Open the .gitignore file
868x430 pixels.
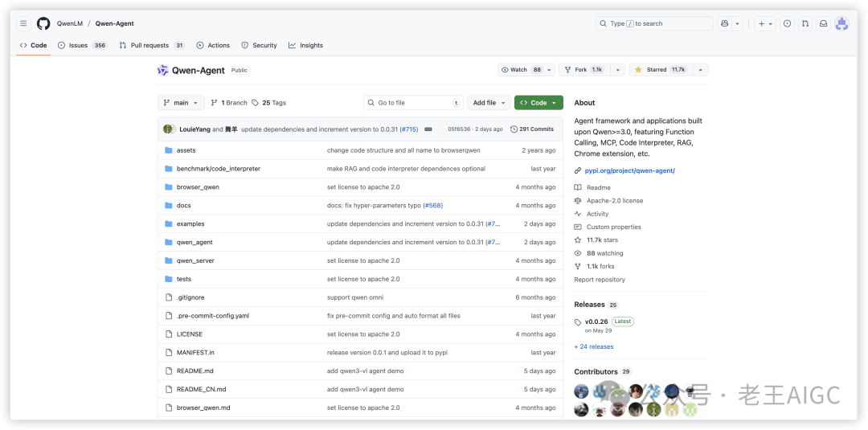coord(190,297)
